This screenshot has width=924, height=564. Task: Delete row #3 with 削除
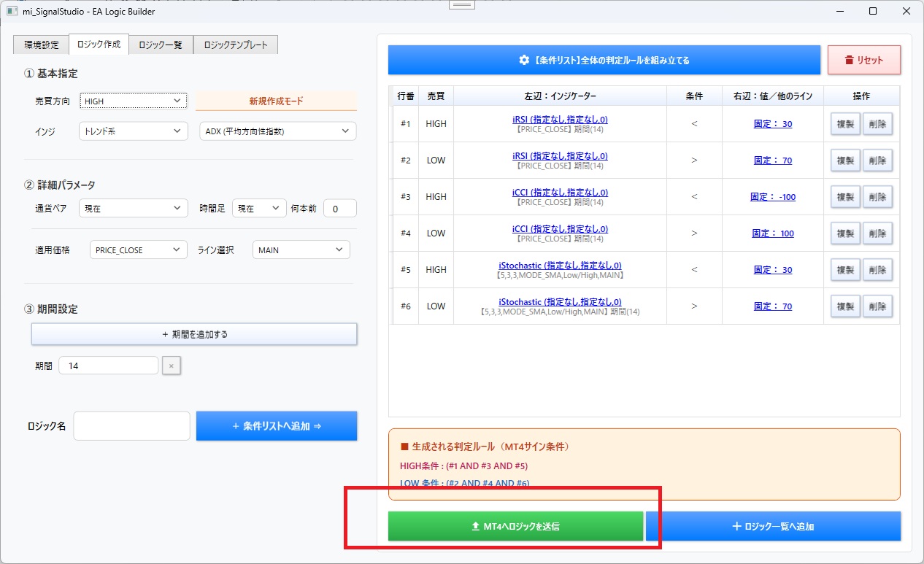877,197
